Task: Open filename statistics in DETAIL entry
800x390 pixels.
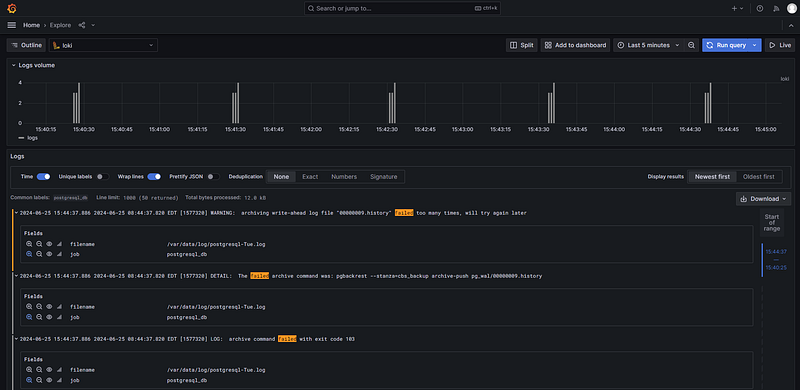Action: pos(59,307)
